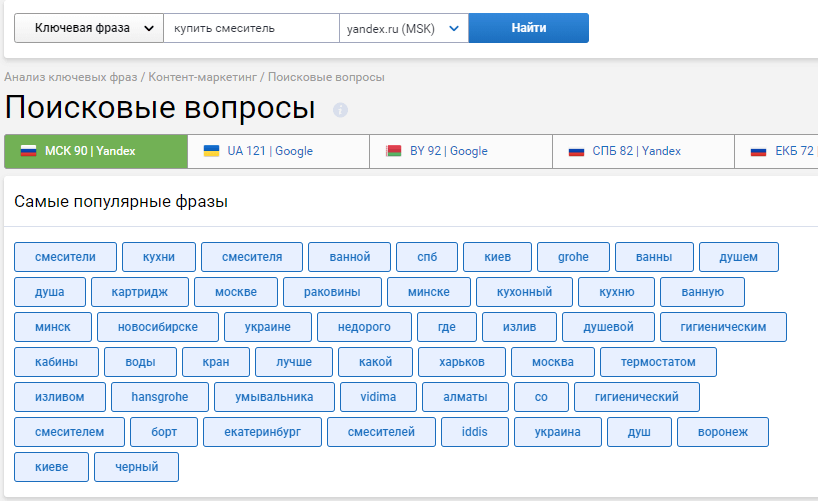Click the grohe phrase tag
This screenshot has width=818, height=501.
573,257
